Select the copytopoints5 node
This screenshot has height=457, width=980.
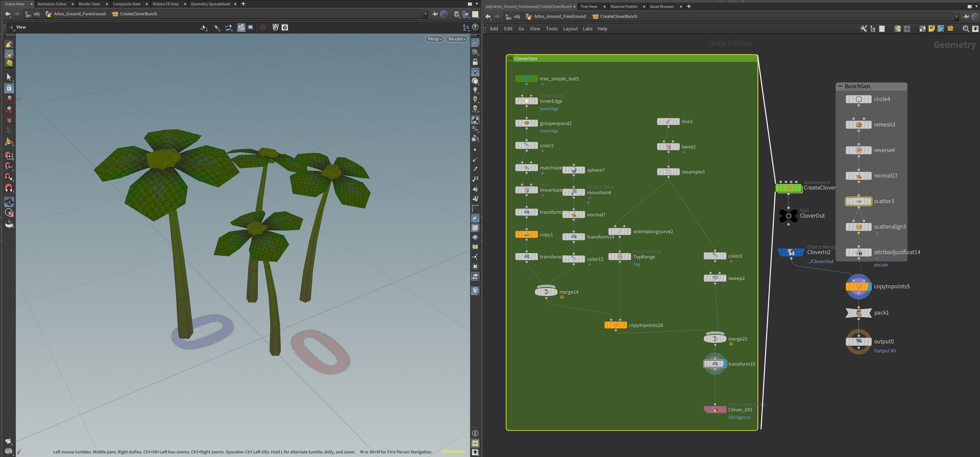[x=858, y=287]
